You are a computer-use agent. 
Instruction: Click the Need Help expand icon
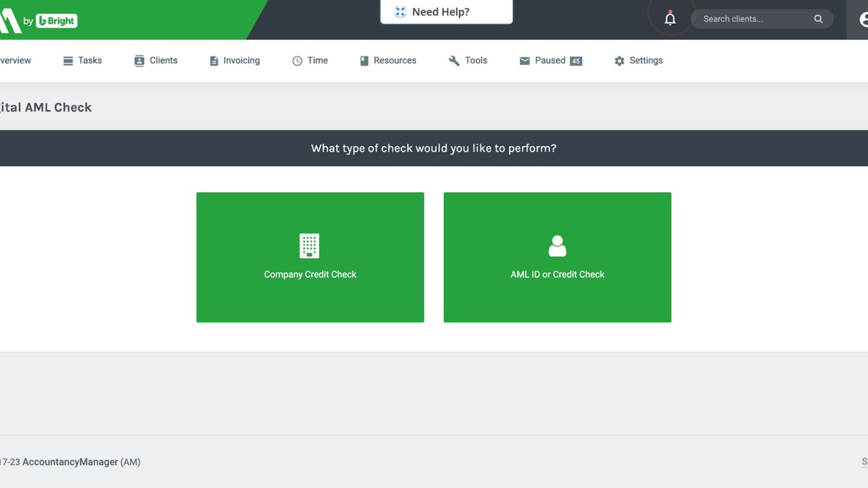point(400,12)
